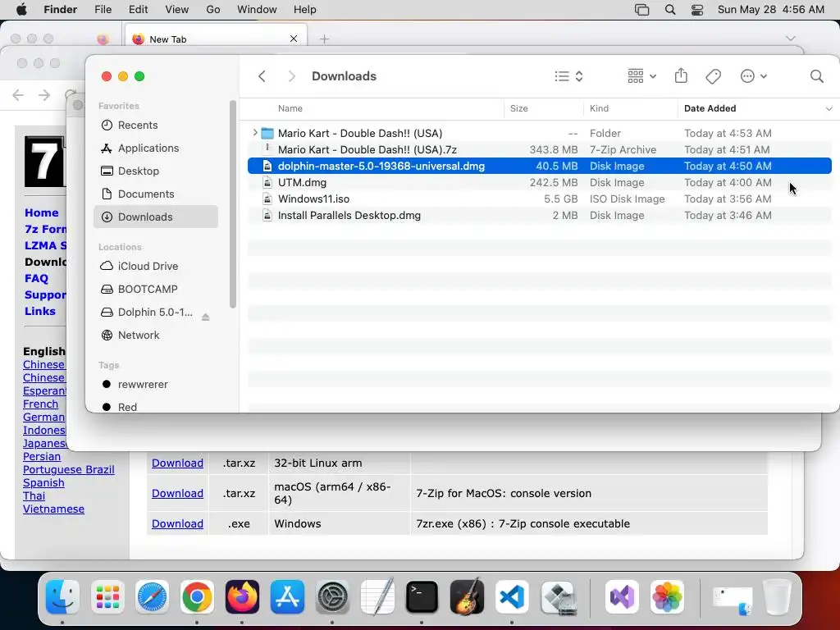Open System Settings from the Dock
840x630 pixels.
[x=332, y=597]
